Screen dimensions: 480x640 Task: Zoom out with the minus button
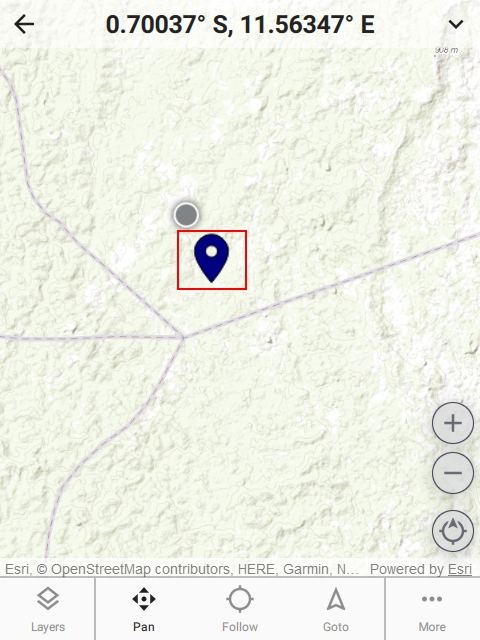tap(453, 473)
